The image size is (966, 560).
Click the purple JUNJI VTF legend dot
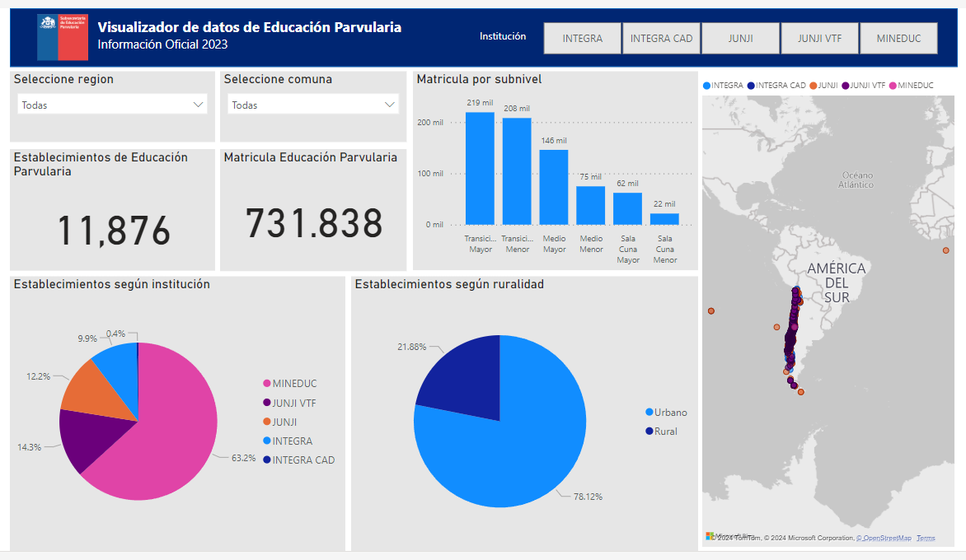843,85
